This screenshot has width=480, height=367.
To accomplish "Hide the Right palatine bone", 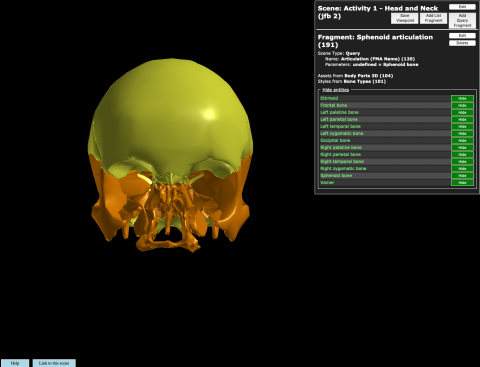I will [462, 147].
